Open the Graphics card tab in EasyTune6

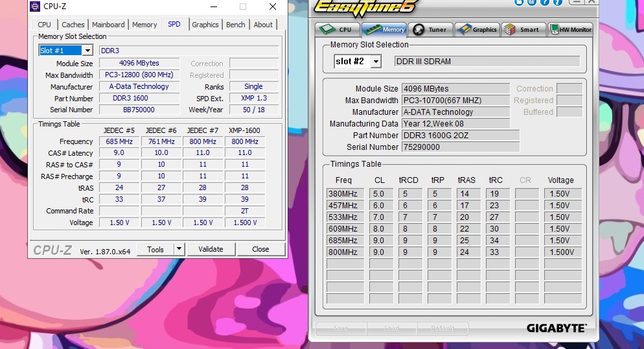(477, 29)
